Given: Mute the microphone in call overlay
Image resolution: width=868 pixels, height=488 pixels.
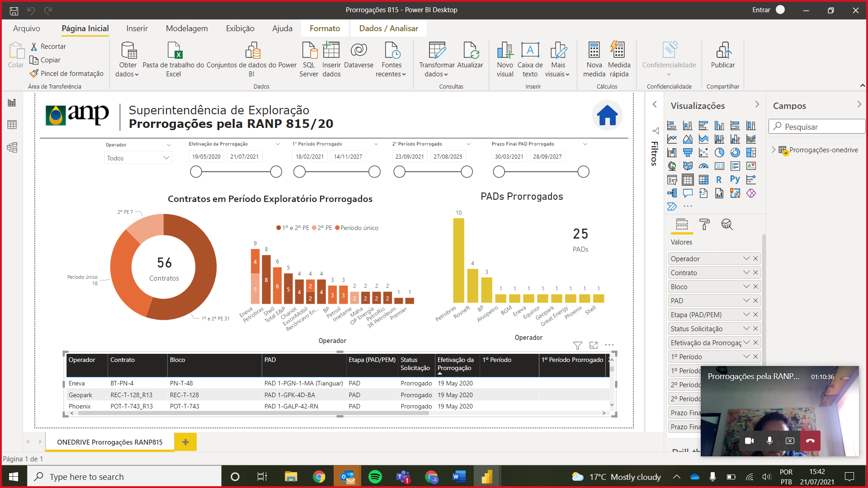Looking at the screenshot, I should click(x=769, y=441).
